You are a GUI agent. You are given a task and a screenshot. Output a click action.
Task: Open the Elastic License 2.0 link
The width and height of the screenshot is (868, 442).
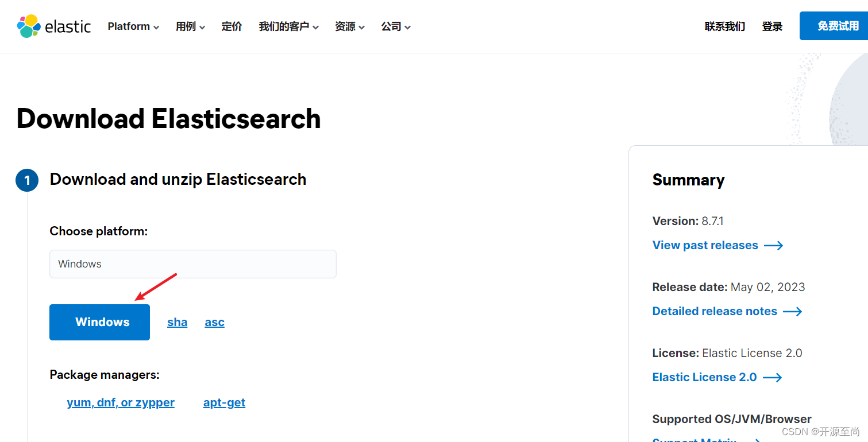(704, 377)
